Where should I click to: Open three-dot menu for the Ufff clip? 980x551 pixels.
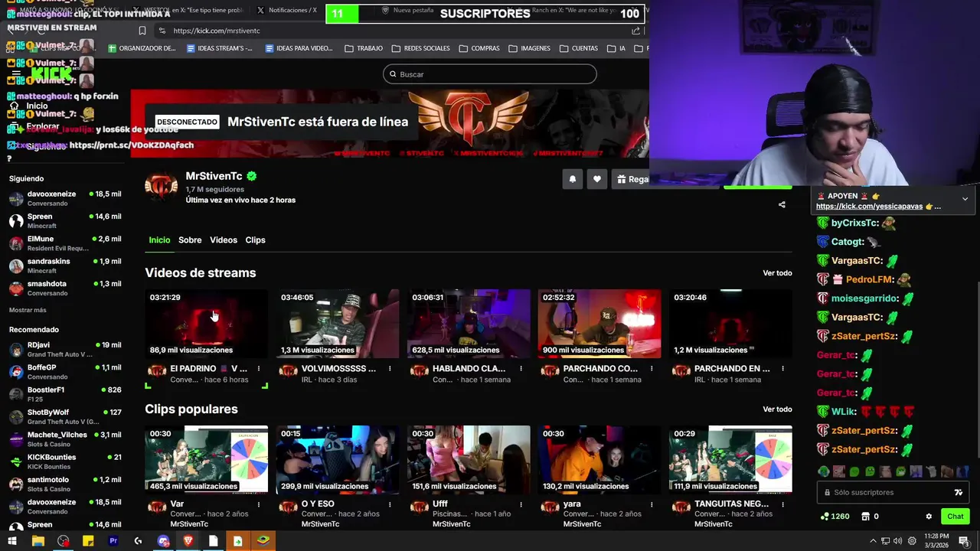(521, 504)
